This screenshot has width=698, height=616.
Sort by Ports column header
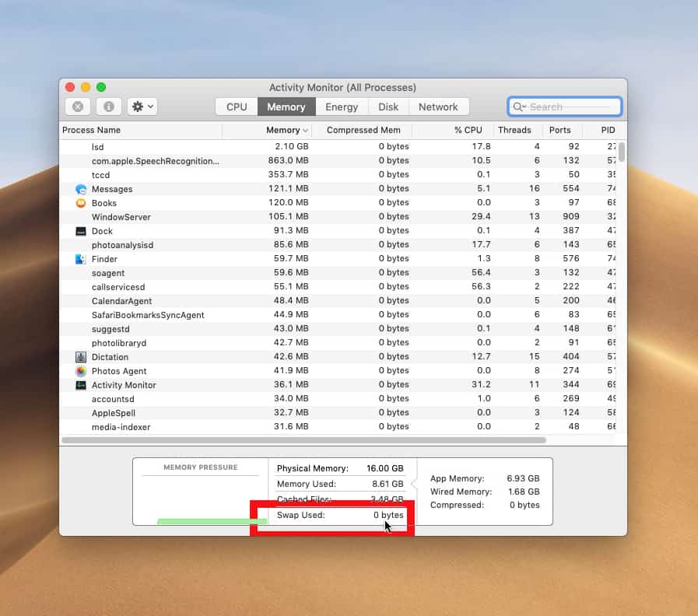click(559, 130)
